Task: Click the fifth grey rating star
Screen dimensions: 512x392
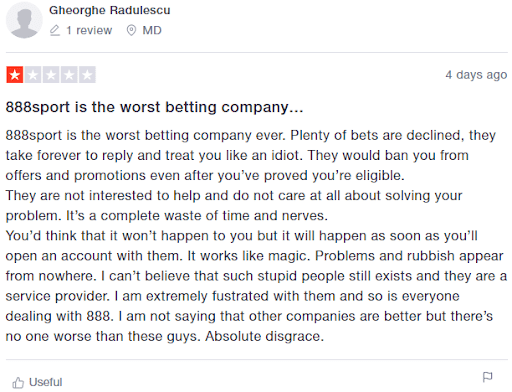Action: [x=87, y=75]
